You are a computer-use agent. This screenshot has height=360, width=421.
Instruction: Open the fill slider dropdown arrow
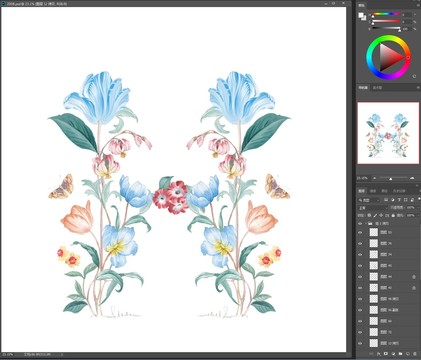[x=418, y=215]
